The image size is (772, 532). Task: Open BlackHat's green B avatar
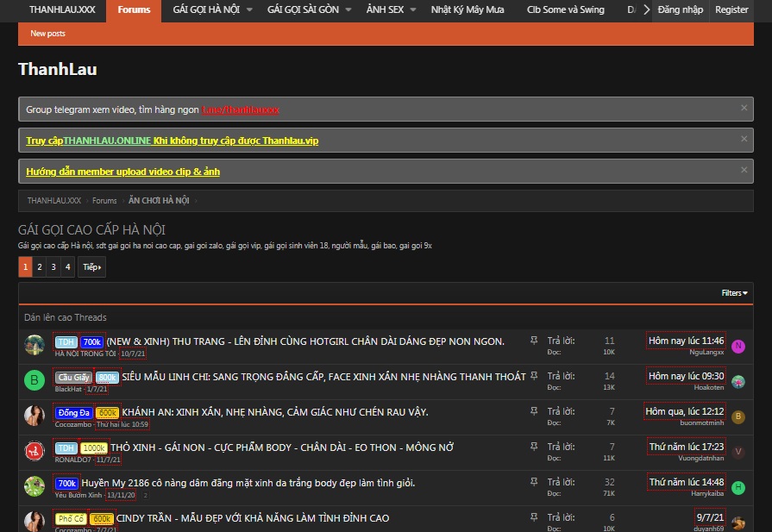pyautogui.click(x=35, y=380)
